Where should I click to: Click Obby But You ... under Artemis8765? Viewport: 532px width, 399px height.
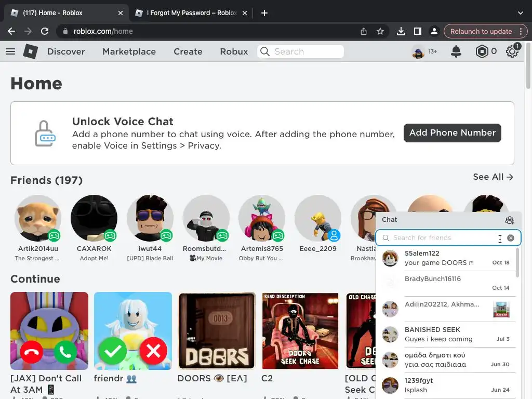261,259
